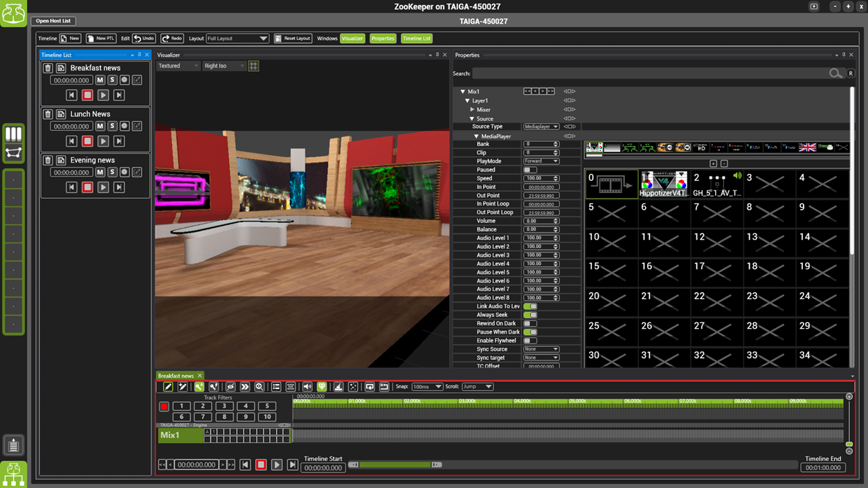Click the timeline range slider bar at bottom

(x=395, y=464)
